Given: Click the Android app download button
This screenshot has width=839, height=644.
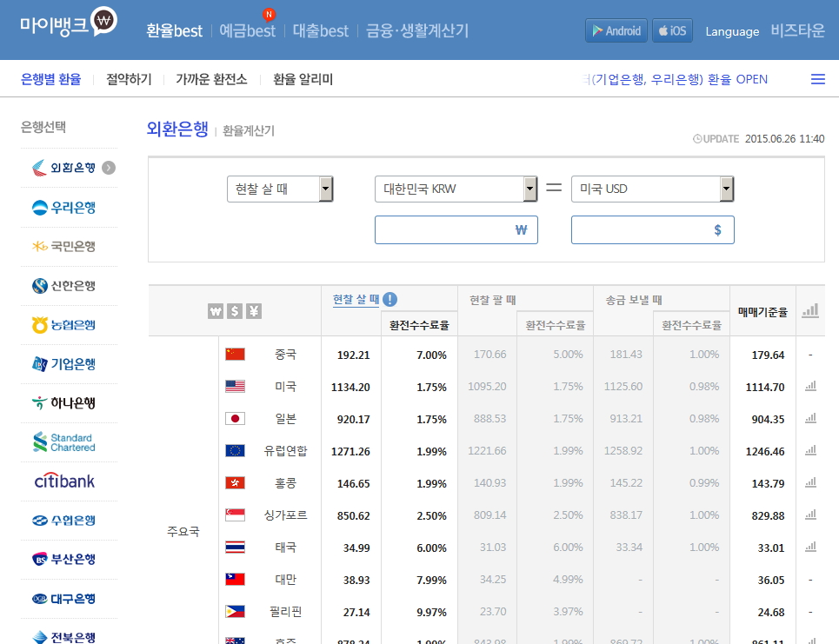Looking at the screenshot, I should tap(616, 30).
